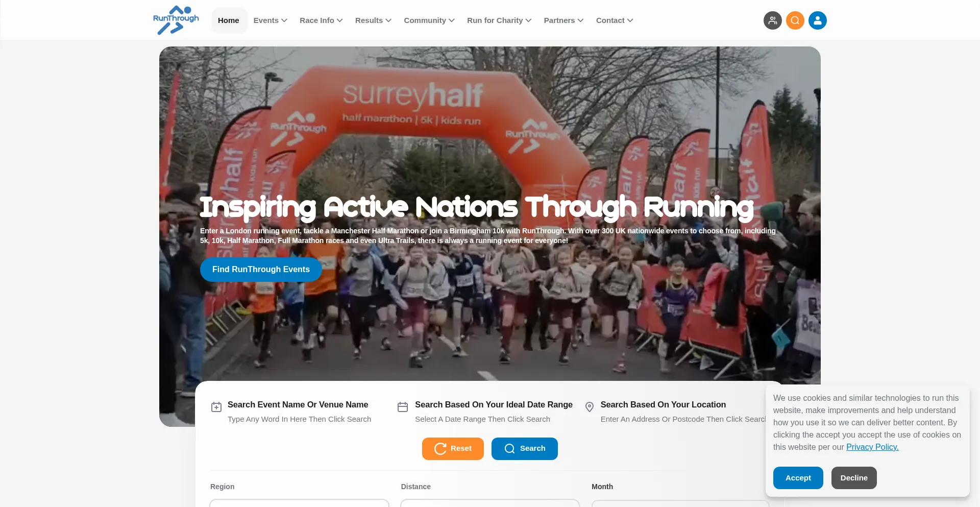980x507 pixels.
Task: Accept the cookies
Action: pyautogui.click(x=798, y=478)
